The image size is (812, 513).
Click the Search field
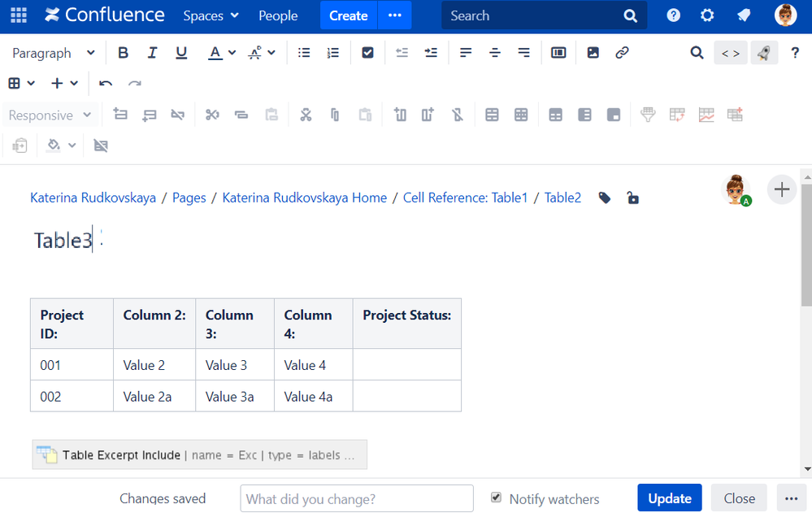pyautogui.click(x=545, y=15)
